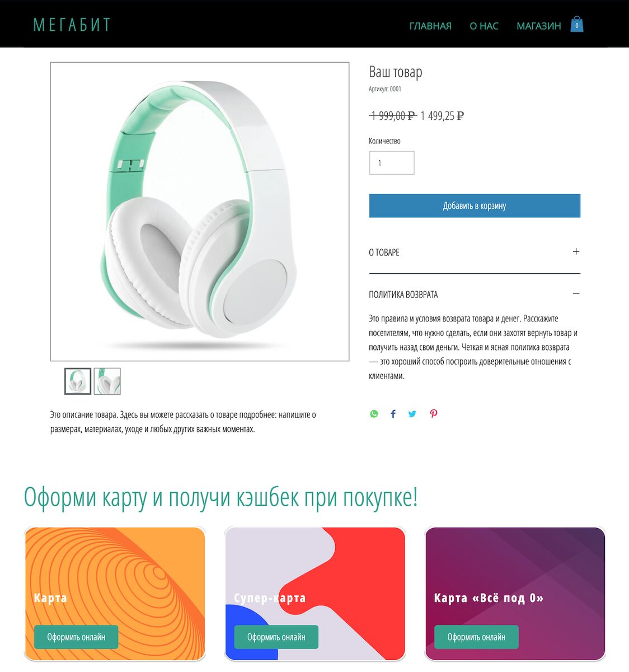Go to ГЛАВНАЯ in navigation

pos(430,26)
